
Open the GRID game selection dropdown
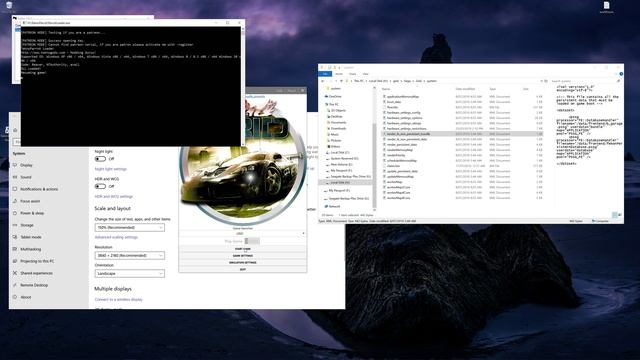click(x=243, y=233)
